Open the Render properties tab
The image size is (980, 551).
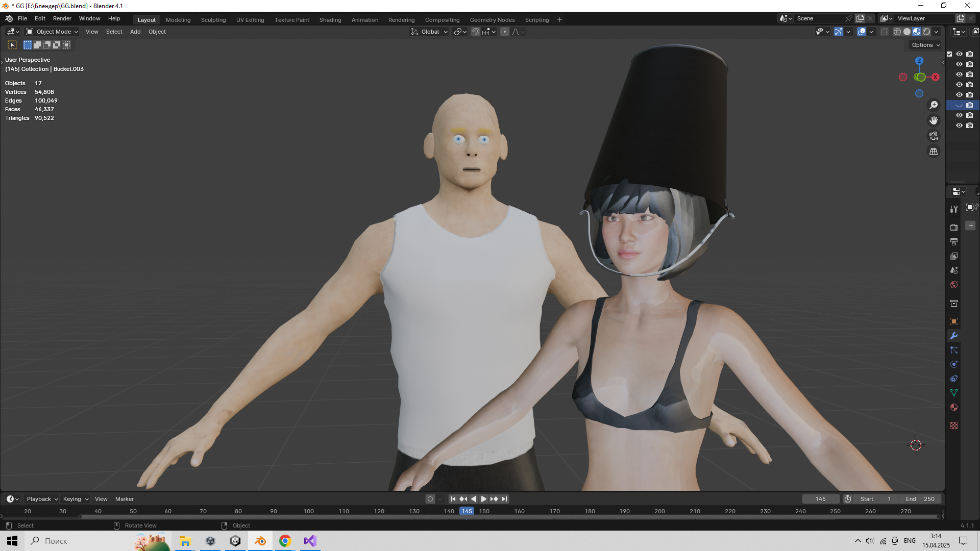click(953, 227)
